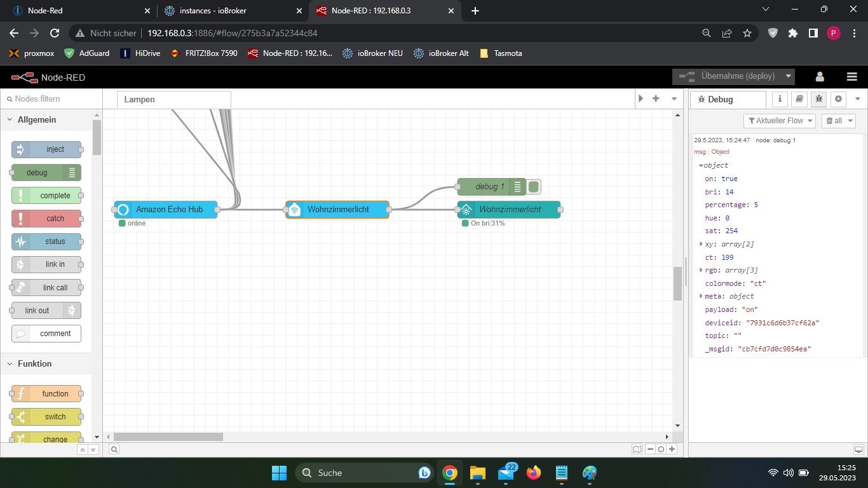The height and width of the screenshot is (488, 868).
Task: Zoom out the workspace
Action: 650,449
